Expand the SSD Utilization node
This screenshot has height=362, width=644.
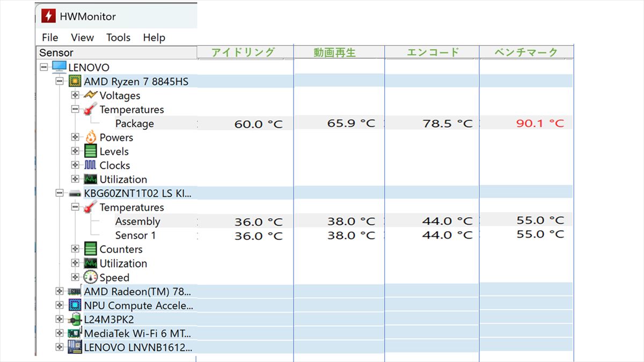(x=75, y=263)
